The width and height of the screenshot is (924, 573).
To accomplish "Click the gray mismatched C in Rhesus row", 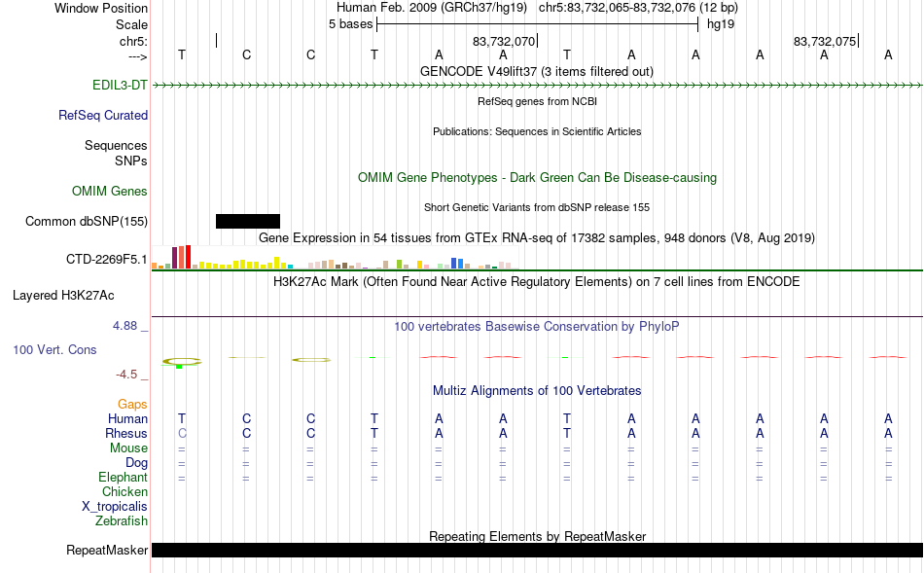I will (182, 433).
